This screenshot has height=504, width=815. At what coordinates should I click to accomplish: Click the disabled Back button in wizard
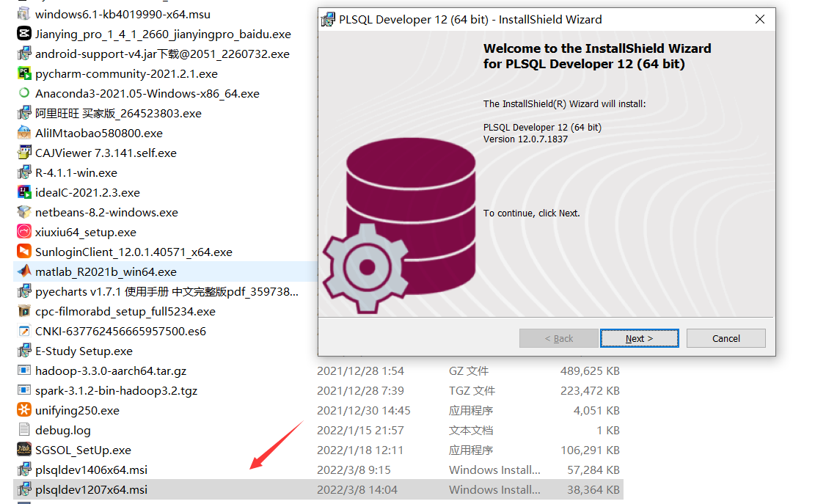pos(558,338)
